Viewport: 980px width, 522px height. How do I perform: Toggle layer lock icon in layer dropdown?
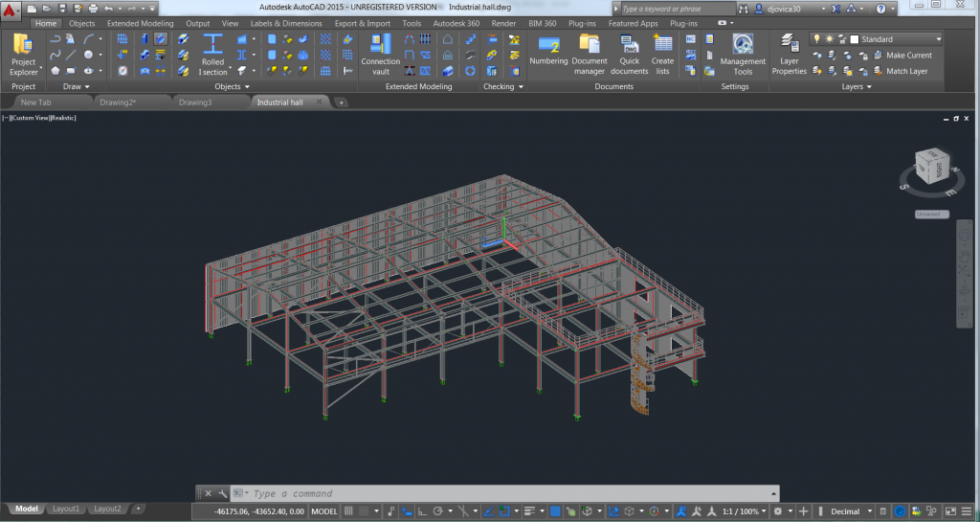[x=842, y=38]
